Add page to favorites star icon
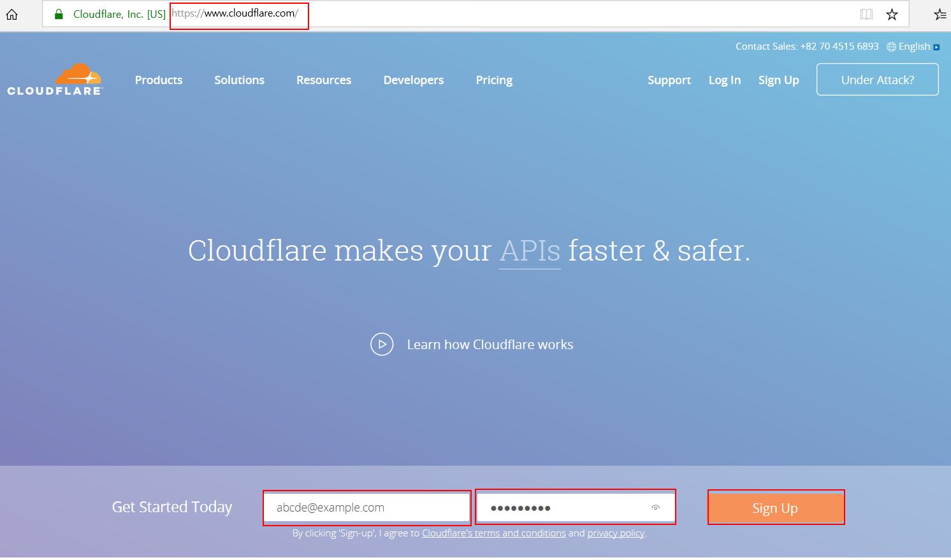Screen dimensions: 951x560 [892, 14]
